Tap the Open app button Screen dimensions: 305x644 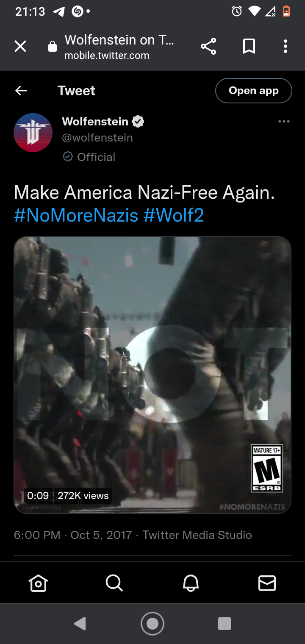(254, 91)
